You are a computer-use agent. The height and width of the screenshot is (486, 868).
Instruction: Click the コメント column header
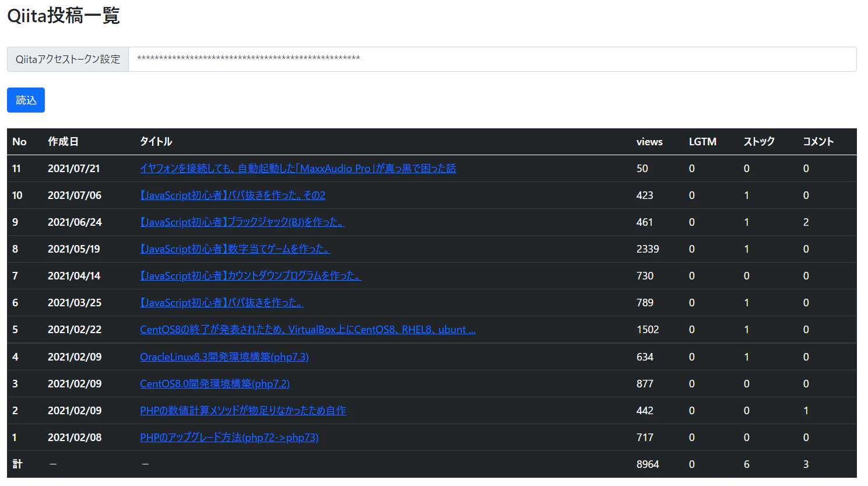(818, 142)
